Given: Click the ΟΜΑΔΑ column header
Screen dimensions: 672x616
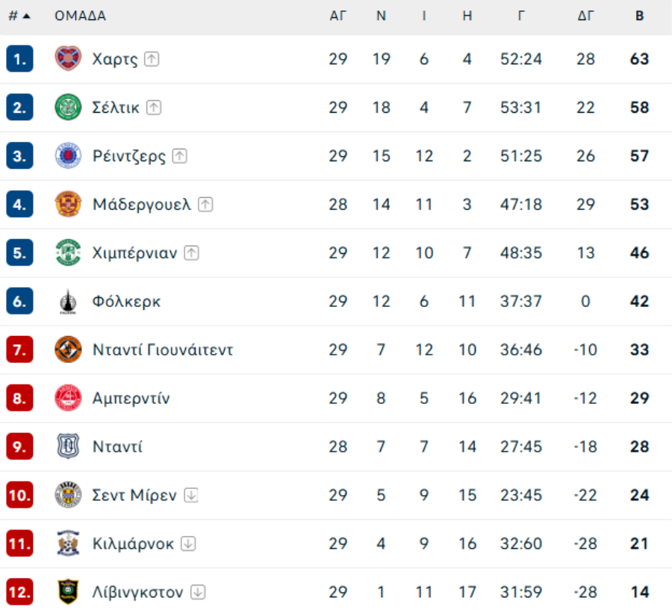Looking at the screenshot, I should [x=80, y=16].
